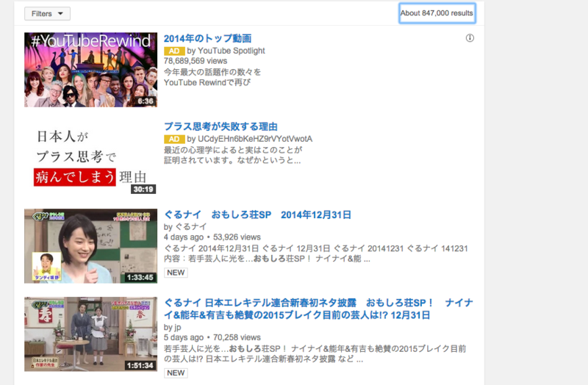588x385 pixels.
Task: Open '2014年のトップ動画' video title
Action: coord(207,38)
